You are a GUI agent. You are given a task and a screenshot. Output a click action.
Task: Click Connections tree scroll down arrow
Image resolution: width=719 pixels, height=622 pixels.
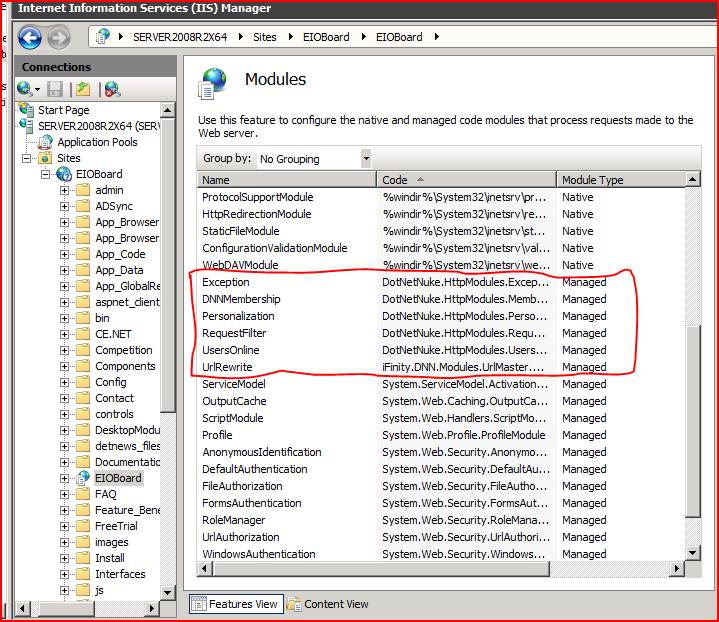coord(168,592)
